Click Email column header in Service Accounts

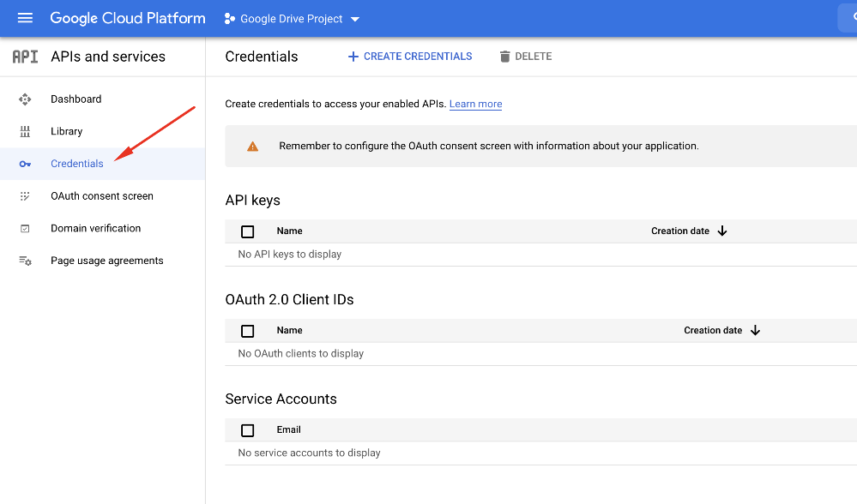tap(288, 429)
